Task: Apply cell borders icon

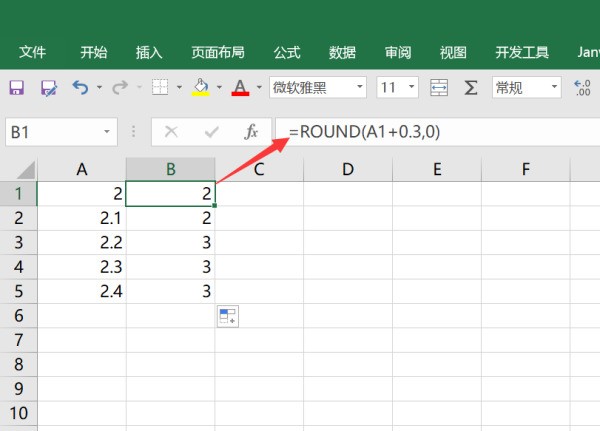Action: pos(160,87)
